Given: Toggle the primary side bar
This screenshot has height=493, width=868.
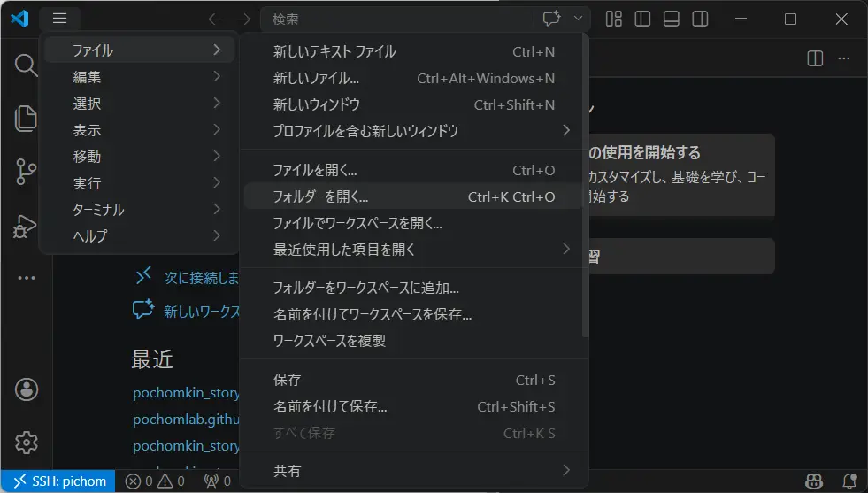Looking at the screenshot, I should click(x=642, y=19).
